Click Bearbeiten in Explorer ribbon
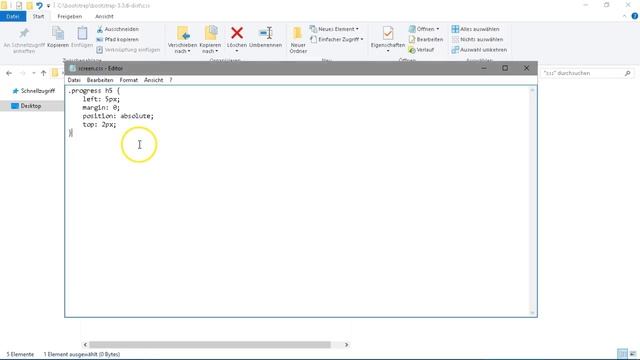The height and width of the screenshot is (360, 640). click(426, 39)
